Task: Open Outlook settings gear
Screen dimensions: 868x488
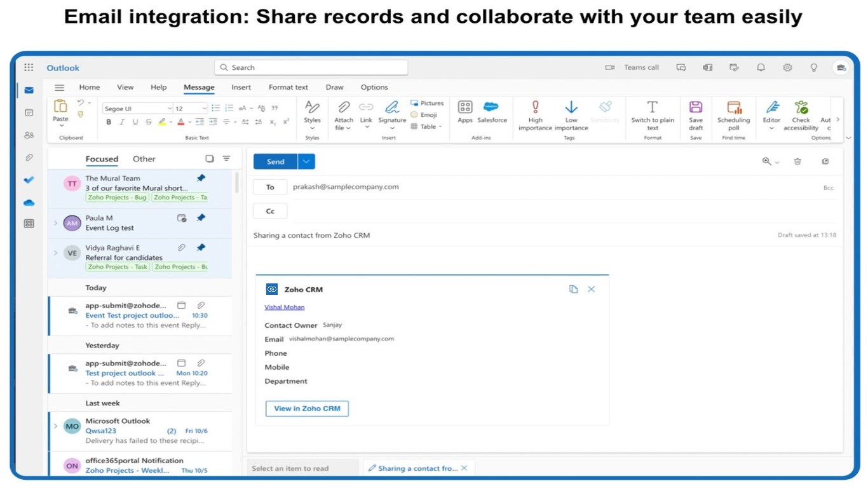Action: (x=787, y=67)
